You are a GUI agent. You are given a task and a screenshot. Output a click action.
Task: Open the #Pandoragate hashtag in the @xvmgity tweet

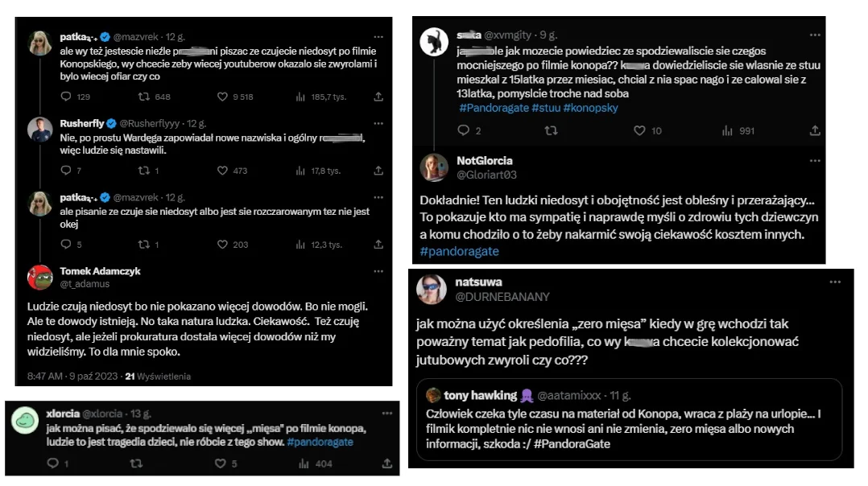tap(494, 108)
